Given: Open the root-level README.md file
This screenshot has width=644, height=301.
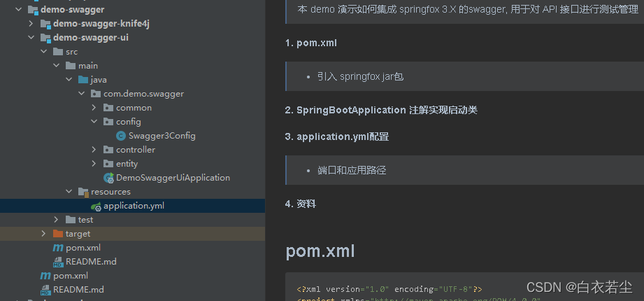Looking at the screenshot, I should pos(78,290).
